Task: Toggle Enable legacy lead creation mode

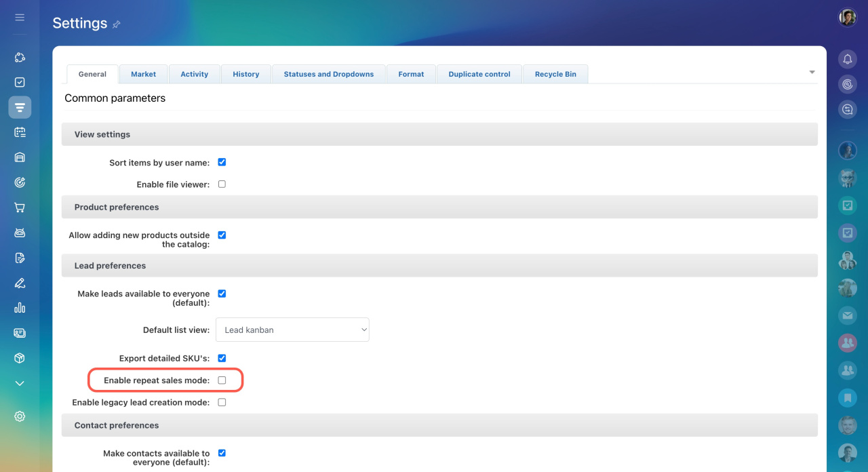Action: [222, 402]
